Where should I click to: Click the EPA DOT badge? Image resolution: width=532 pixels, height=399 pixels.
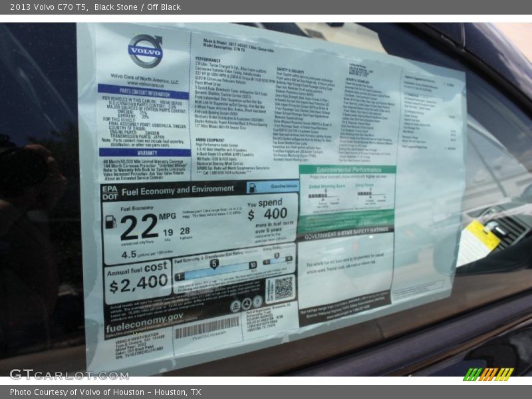click(109, 192)
